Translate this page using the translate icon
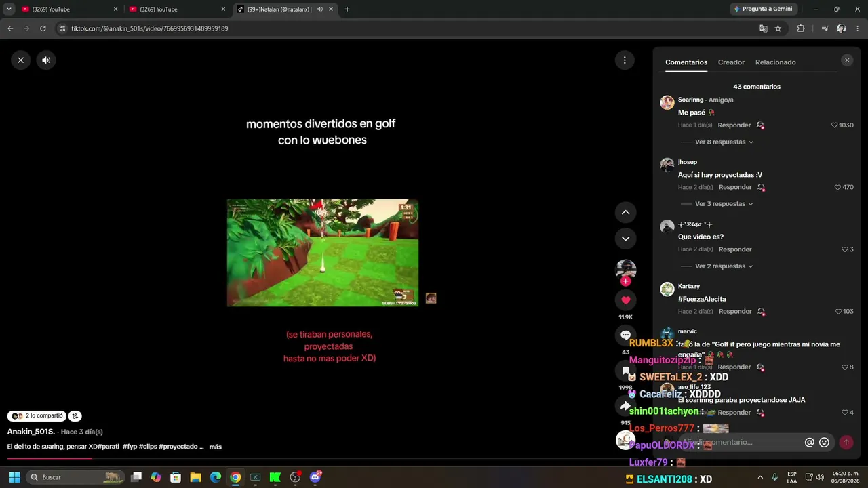The height and width of the screenshot is (488, 868). click(763, 28)
